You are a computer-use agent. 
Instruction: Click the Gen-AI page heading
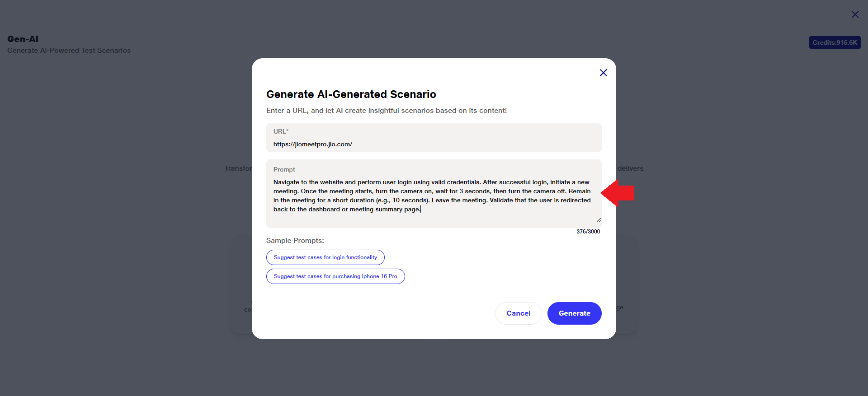pos(23,39)
